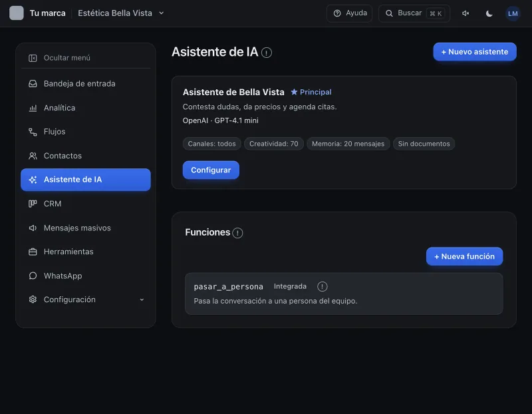Click info icon beside Asistente de IA title

267,53
